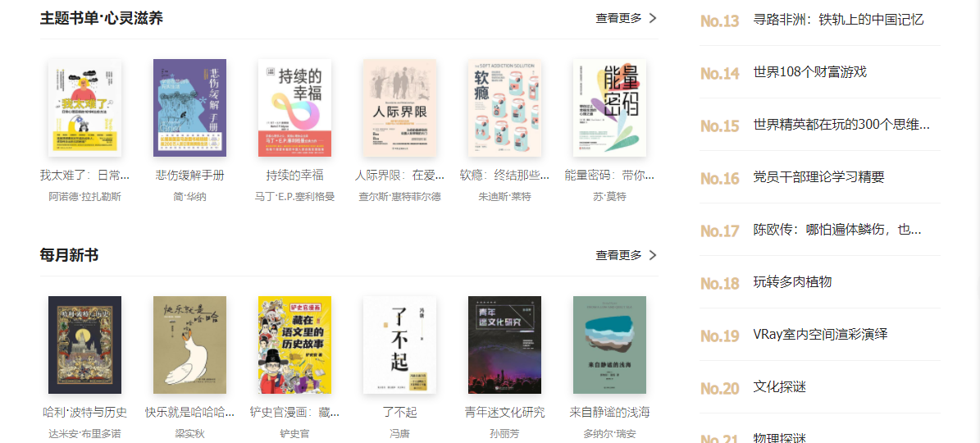
Task: Select author link 梁实秋
Action: [190, 434]
